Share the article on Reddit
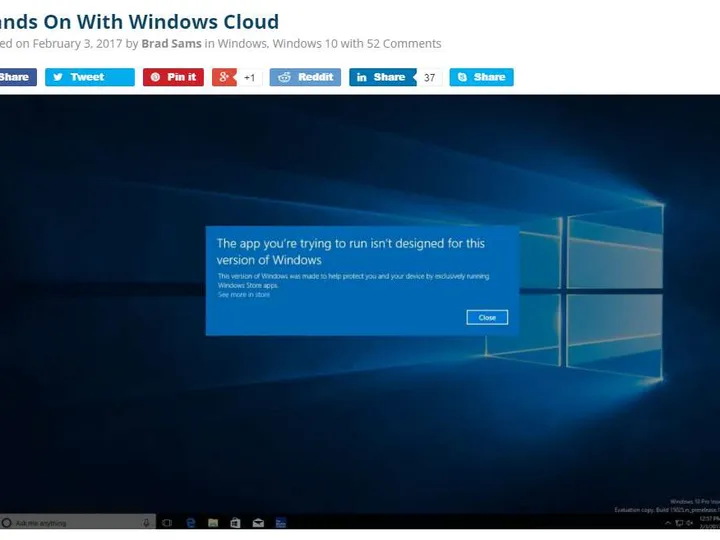720x540 pixels. tap(305, 77)
